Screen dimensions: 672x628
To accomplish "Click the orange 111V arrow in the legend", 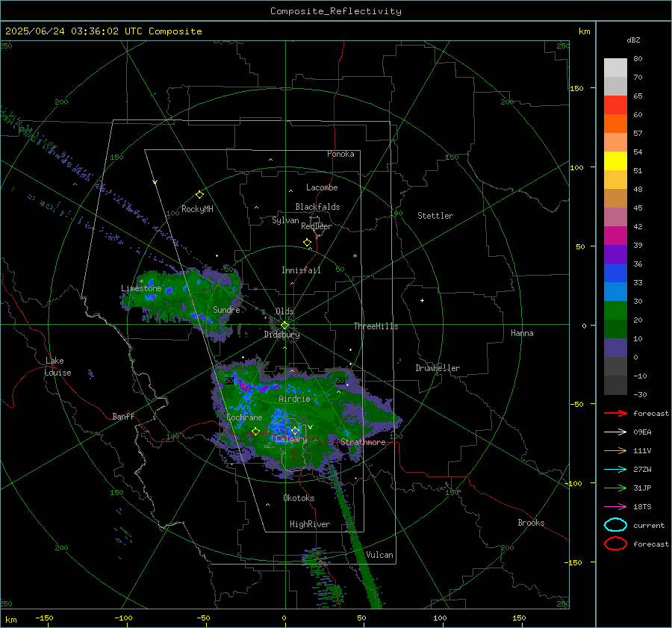I will click(x=615, y=450).
